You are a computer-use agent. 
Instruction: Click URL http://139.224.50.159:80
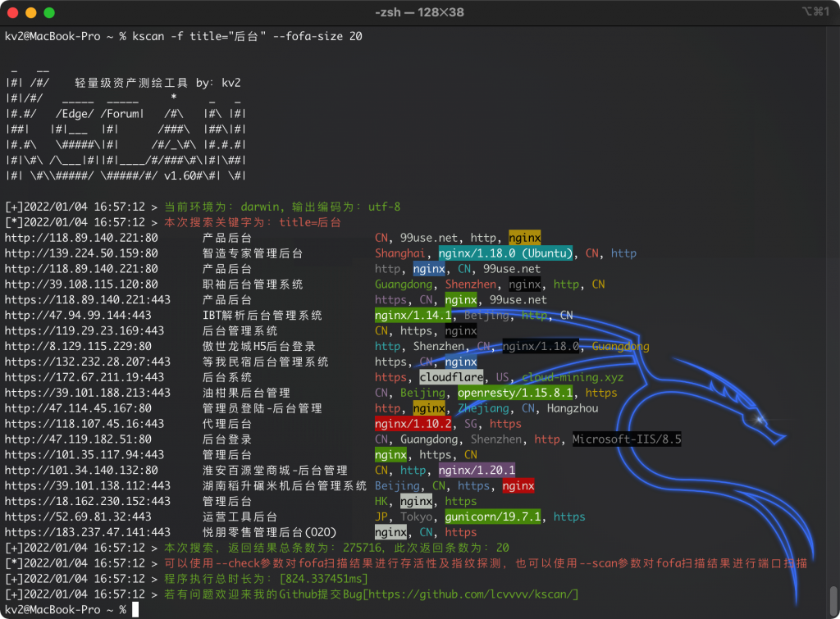point(81,253)
